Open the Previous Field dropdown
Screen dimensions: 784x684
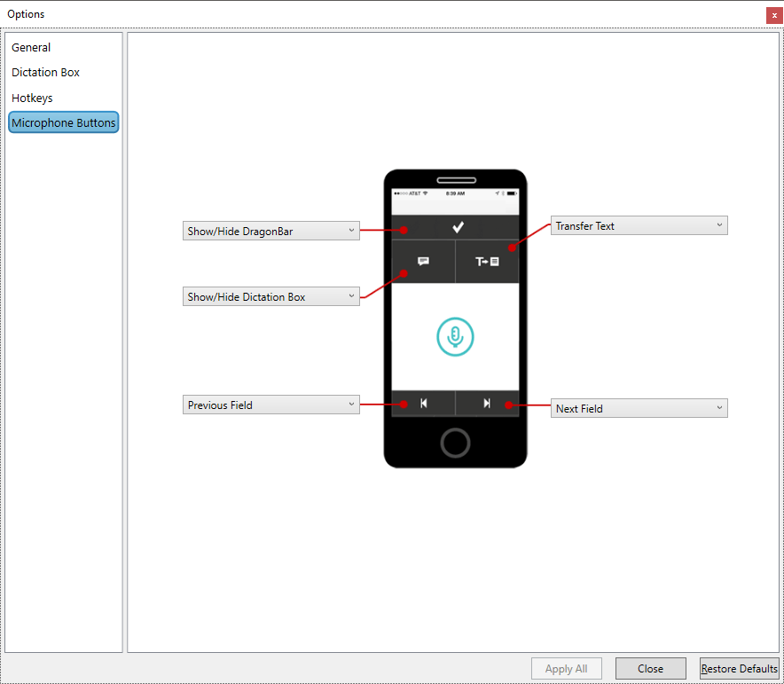[x=271, y=405]
